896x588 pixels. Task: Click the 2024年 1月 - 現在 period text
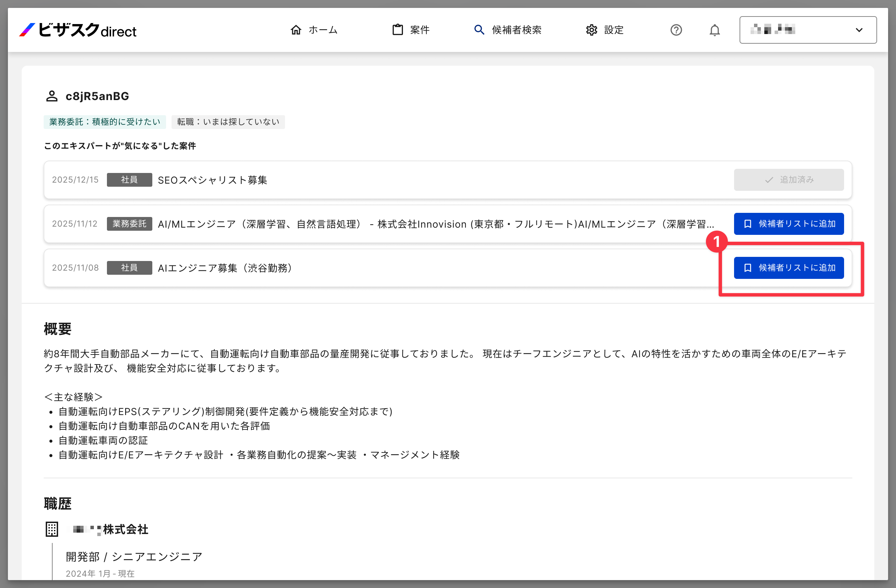[100, 573]
